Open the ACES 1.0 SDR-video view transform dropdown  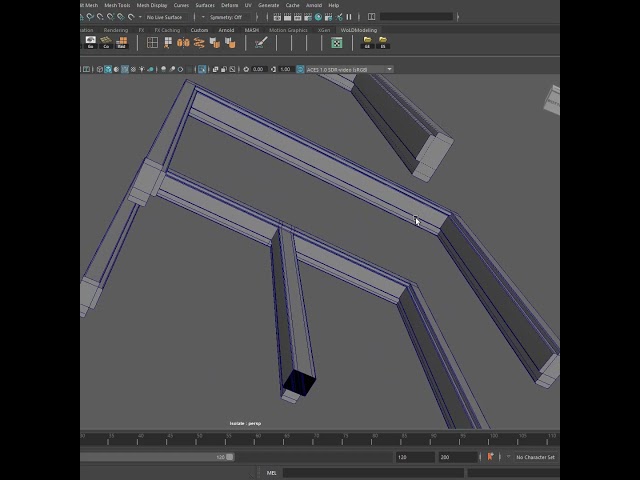(x=349, y=69)
